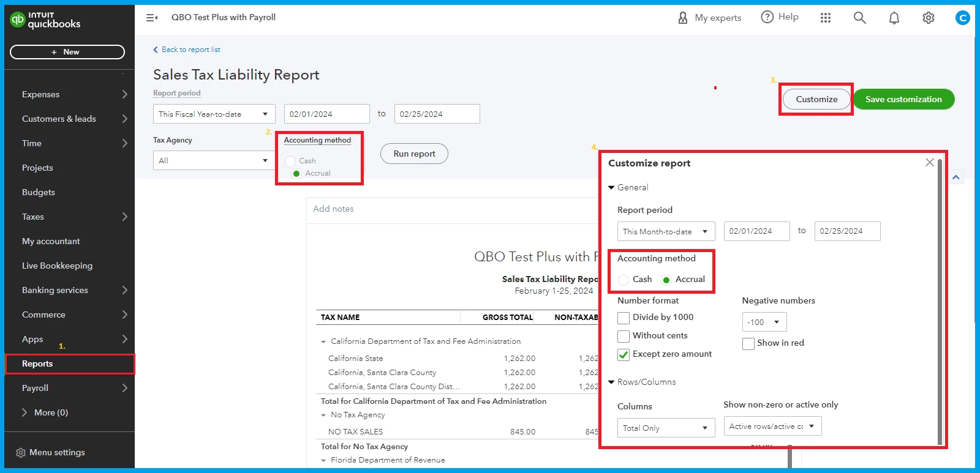Click the Help question mark icon
980x473 pixels.
[767, 17]
